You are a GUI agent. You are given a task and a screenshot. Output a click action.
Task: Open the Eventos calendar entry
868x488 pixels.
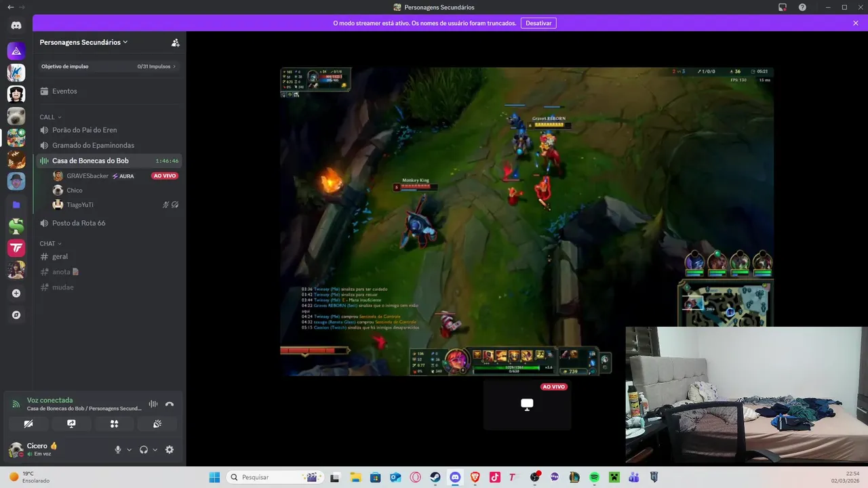[x=108, y=91]
